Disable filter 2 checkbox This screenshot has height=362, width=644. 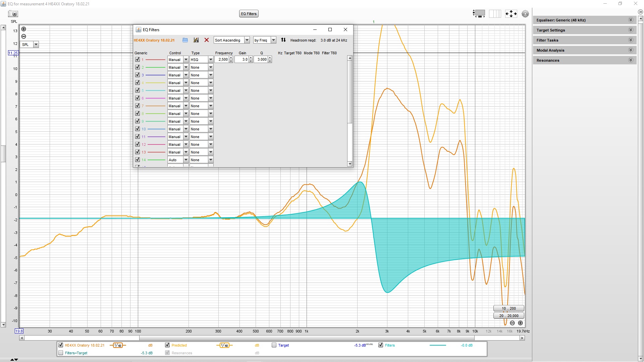click(x=138, y=67)
